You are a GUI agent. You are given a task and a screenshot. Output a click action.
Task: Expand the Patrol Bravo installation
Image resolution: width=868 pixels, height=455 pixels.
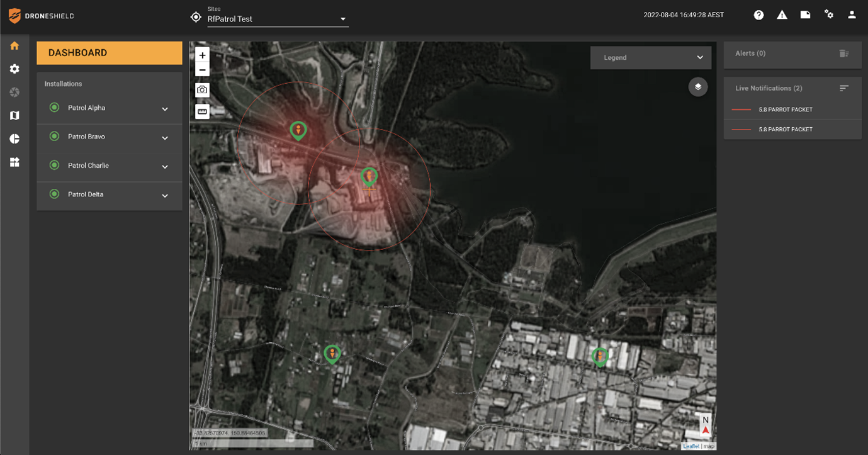coord(164,138)
